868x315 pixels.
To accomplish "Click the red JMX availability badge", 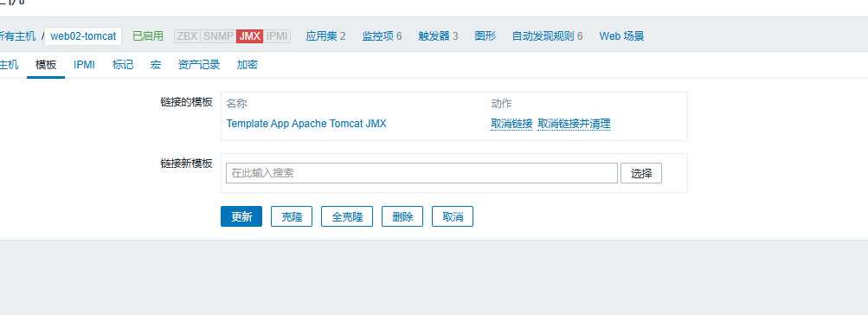I will click(x=249, y=36).
